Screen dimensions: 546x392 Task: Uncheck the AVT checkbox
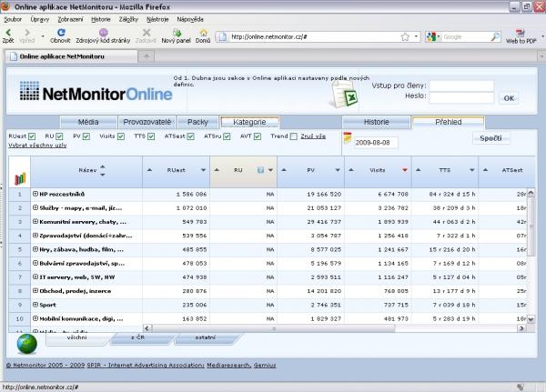258,136
